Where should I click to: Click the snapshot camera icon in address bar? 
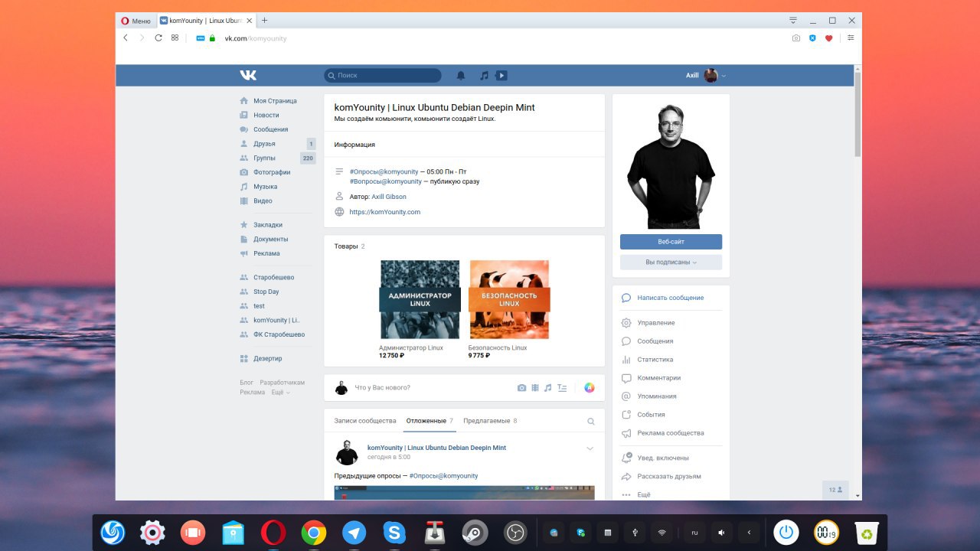(796, 37)
